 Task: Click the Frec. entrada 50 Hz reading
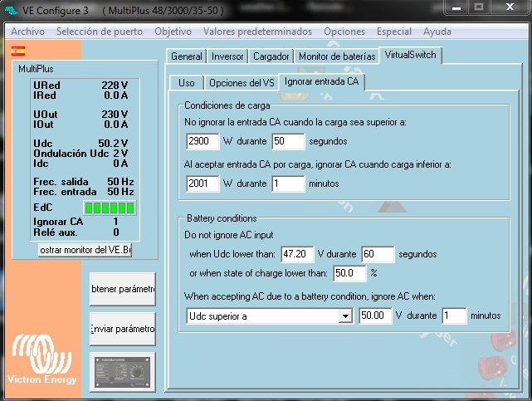84,192
